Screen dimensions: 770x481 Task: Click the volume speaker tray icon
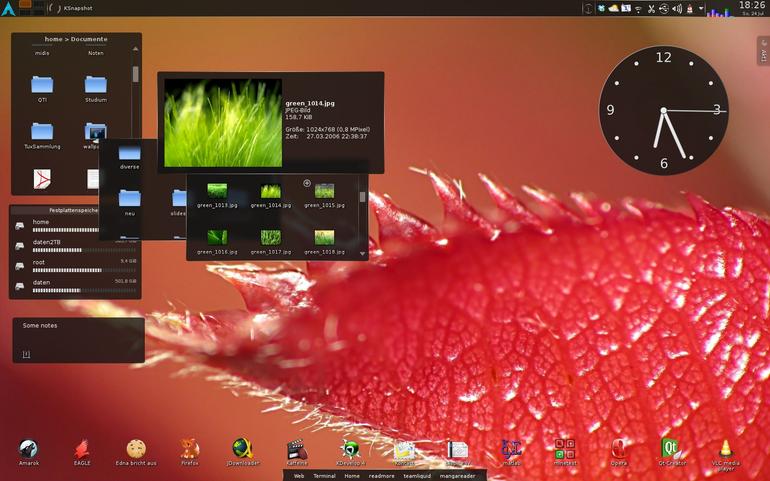pos(677,9)
